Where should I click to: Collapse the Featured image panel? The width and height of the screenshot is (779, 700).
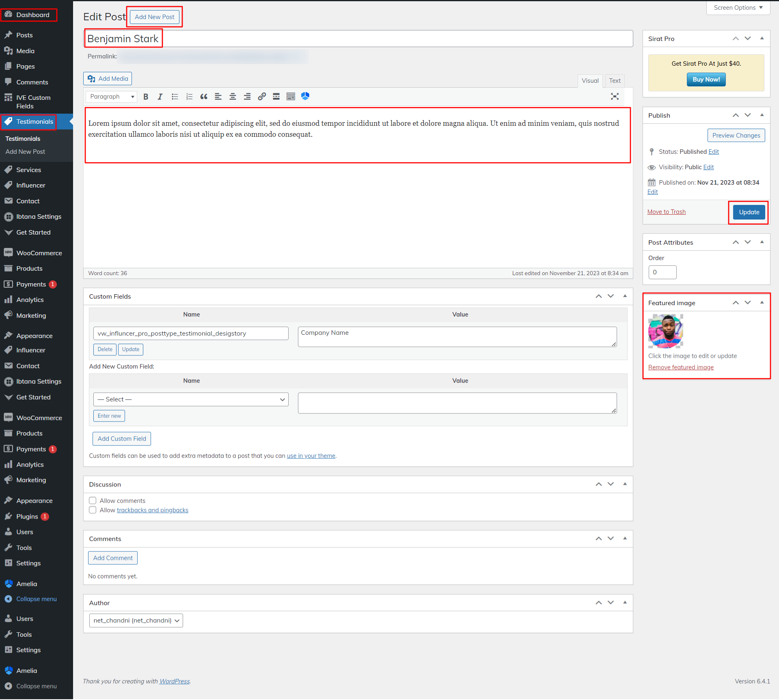(x=762, y=303)
